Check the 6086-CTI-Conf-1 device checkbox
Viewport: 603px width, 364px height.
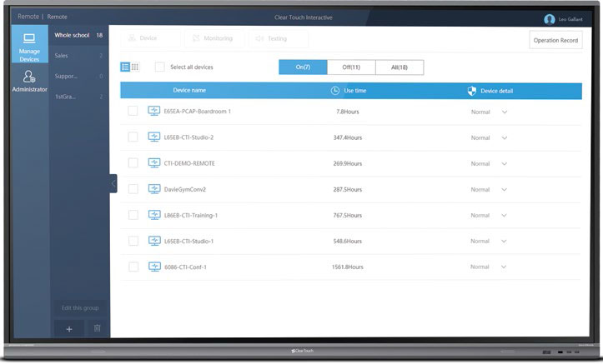pyautogui.click(x=133, y=267)
